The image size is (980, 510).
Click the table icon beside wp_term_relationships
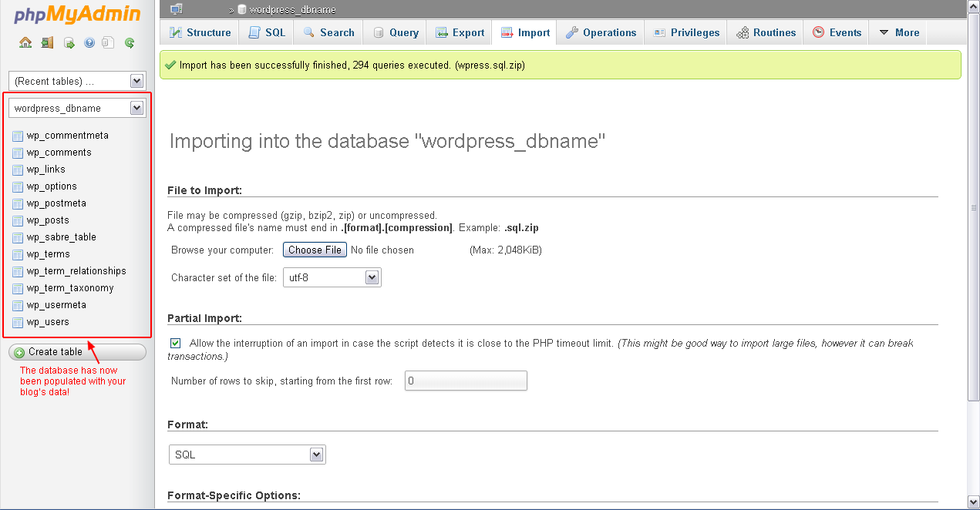pos(18,271)
